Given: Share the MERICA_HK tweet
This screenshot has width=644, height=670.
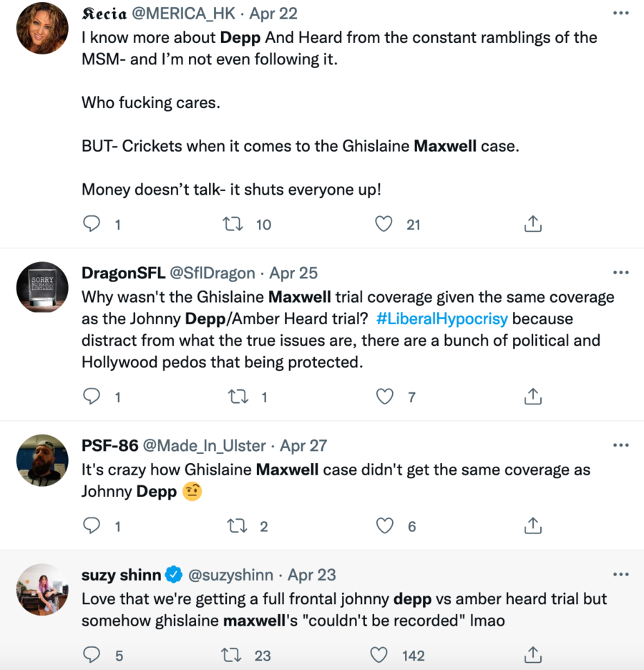Looking at the screenshot, I should click(x=532, y=224).
